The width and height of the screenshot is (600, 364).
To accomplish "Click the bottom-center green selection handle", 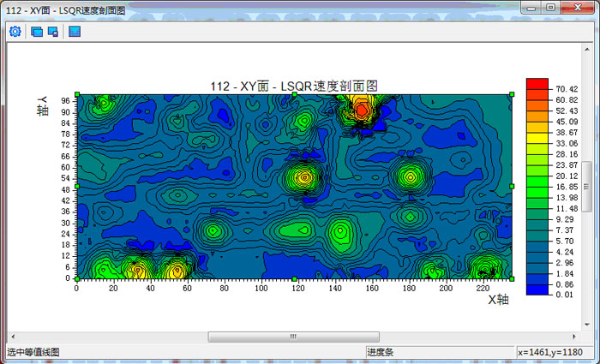I will [x=294, y=279].
